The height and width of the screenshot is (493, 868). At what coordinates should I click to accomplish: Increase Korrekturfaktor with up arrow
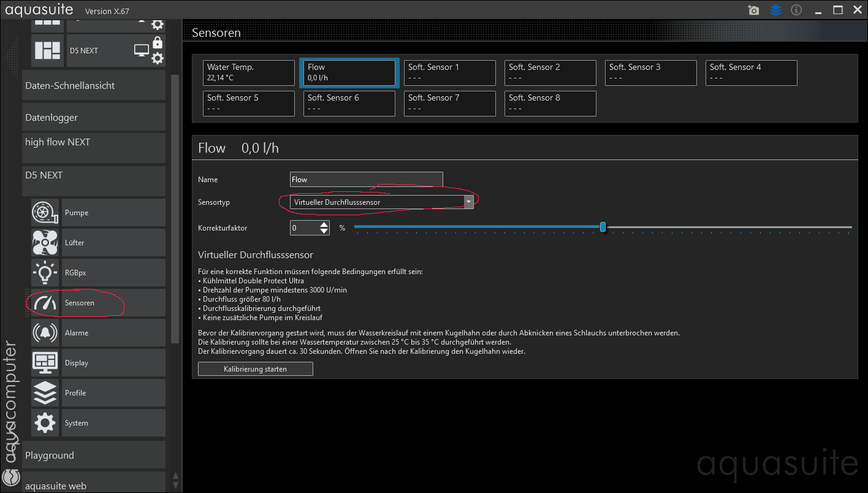tap(324, 224)
